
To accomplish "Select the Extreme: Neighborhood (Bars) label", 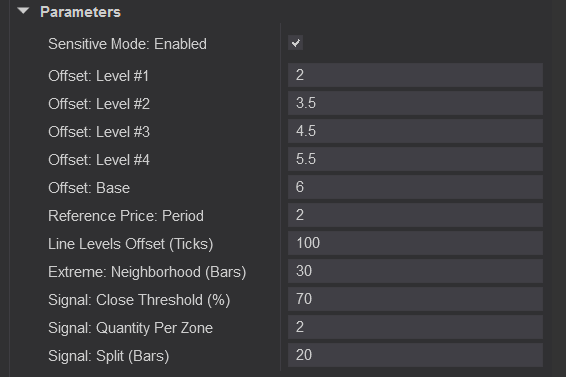I will 147,272.
